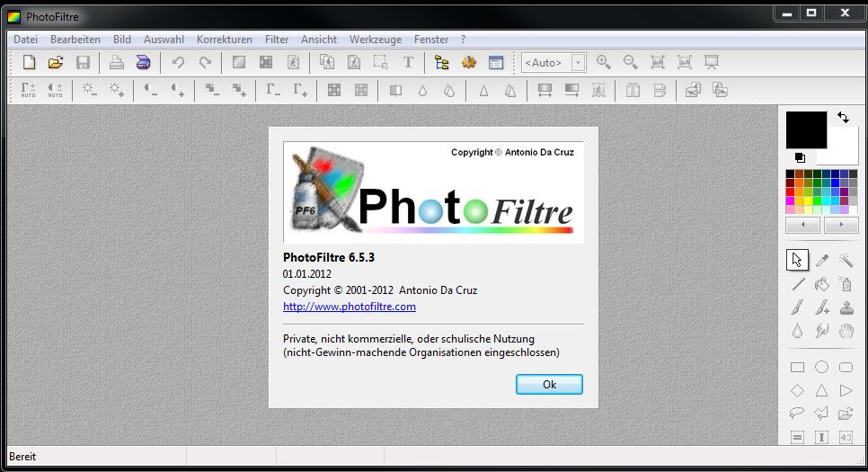The width and height of the screenshot is (868, 472).
Task: Insert text with the T toolbar icon
Action: coord(408,63)
